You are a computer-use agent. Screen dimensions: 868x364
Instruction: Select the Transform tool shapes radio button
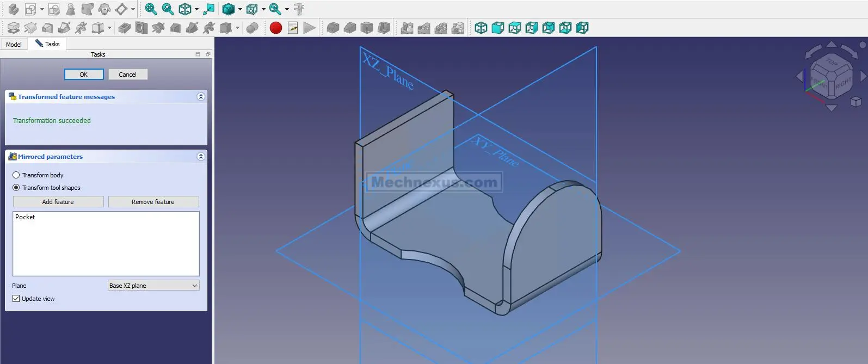[16, 188]
